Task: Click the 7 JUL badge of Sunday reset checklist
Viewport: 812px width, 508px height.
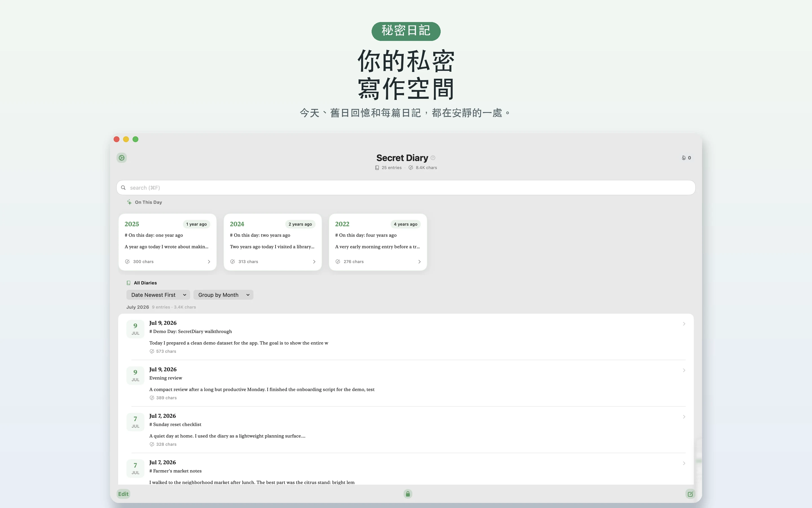Action: (135, 422)
